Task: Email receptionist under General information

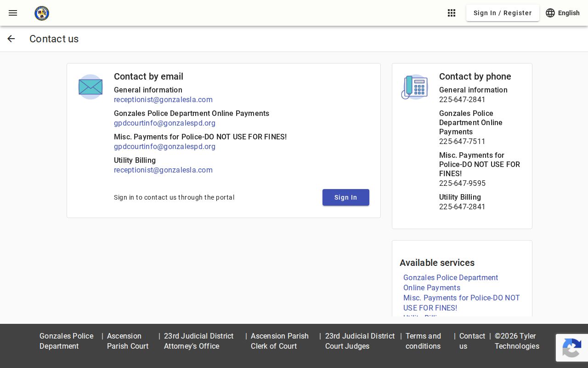Action: coord(163,99)
